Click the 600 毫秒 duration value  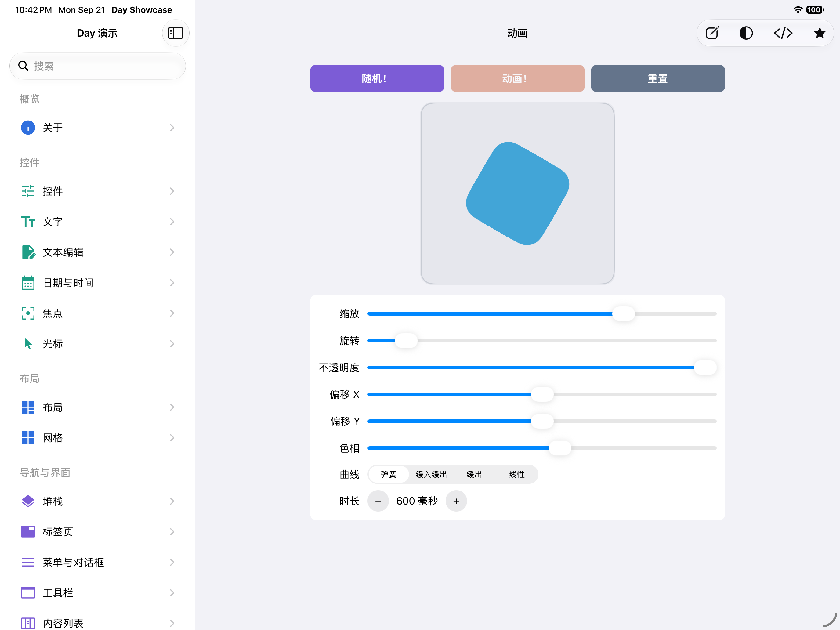coord(417,501)
